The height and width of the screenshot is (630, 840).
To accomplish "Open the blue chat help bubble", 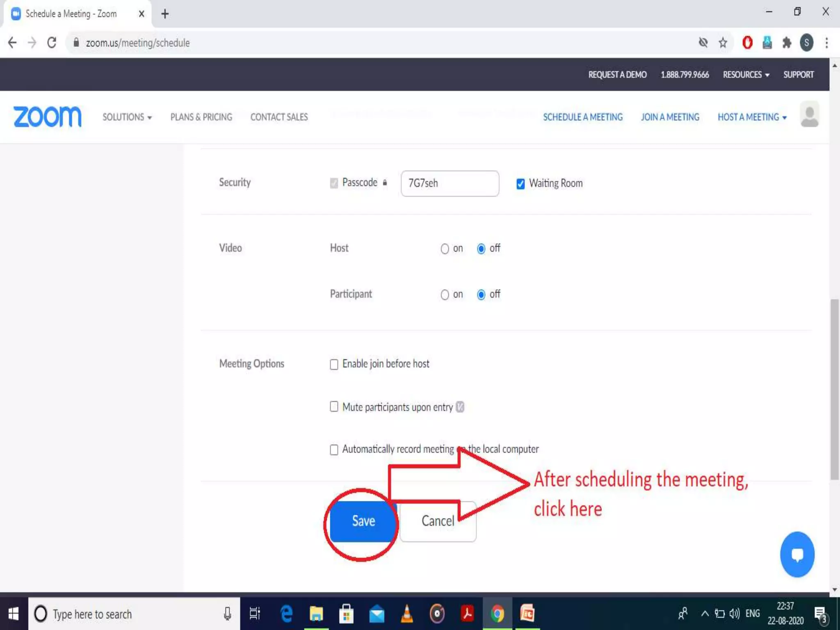I will pos(797,554).
